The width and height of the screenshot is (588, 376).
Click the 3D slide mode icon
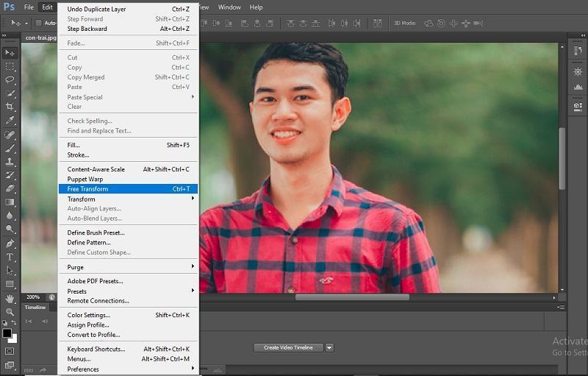pos(466,24)
